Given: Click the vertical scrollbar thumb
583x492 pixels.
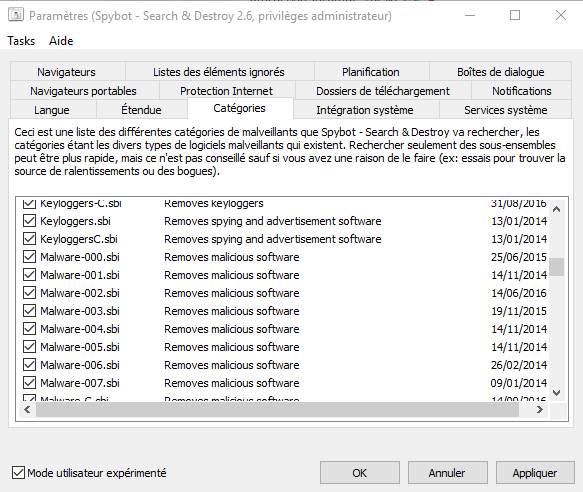Looking at the screenshot, I should pos(557,267).
